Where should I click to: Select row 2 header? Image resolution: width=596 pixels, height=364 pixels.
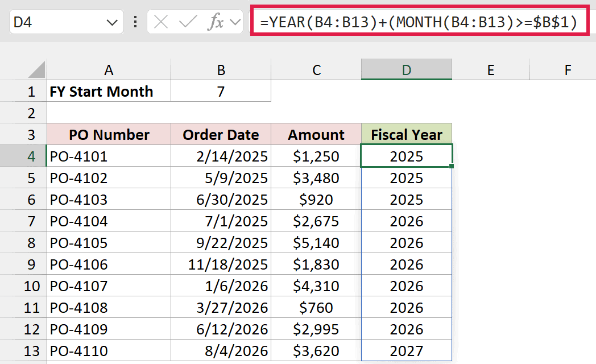coord(23,113)
